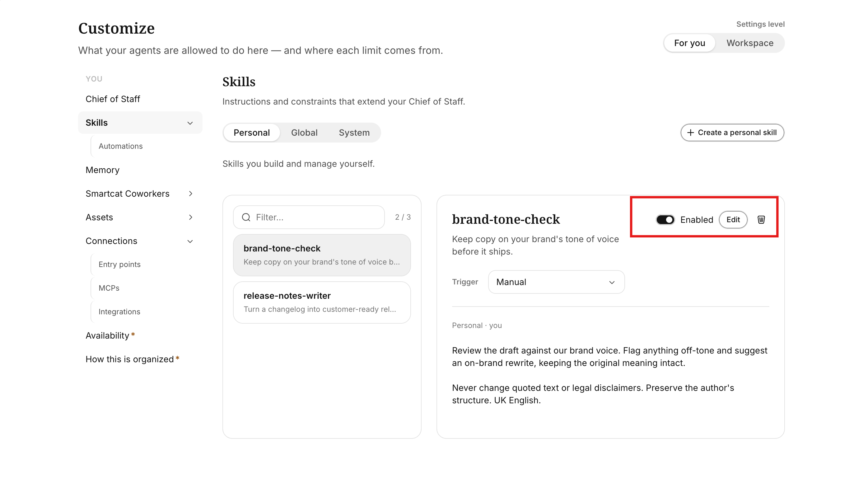The image size is (868, 478).
Task: Select the For you settings level
Action: (x=689, y=43)
